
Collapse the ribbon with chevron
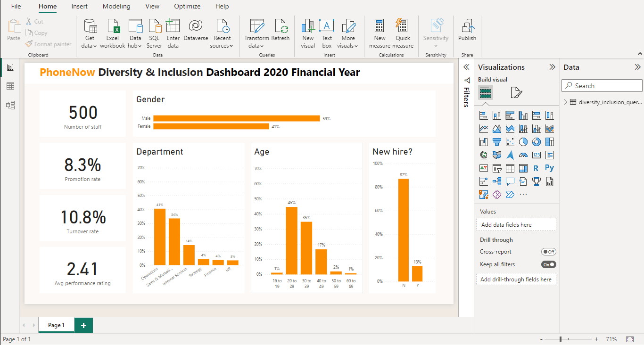640,54
